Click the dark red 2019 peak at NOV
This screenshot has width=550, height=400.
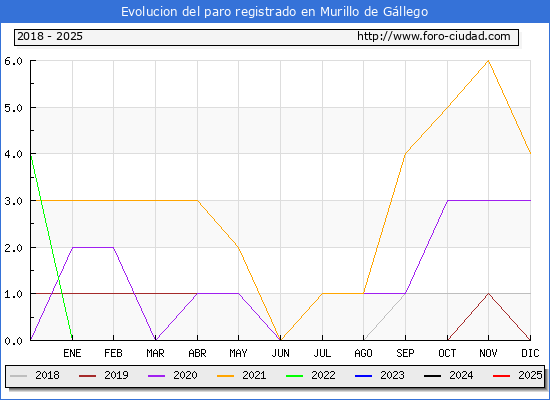(x=488, y=293)
